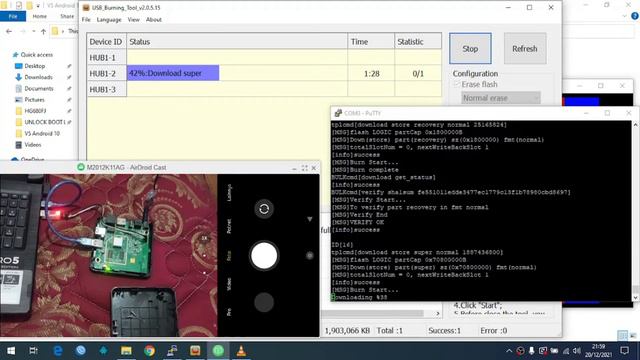Open Microsoft Edge from the taskbar
Viewport: 640px width, 360px height.
58,351
